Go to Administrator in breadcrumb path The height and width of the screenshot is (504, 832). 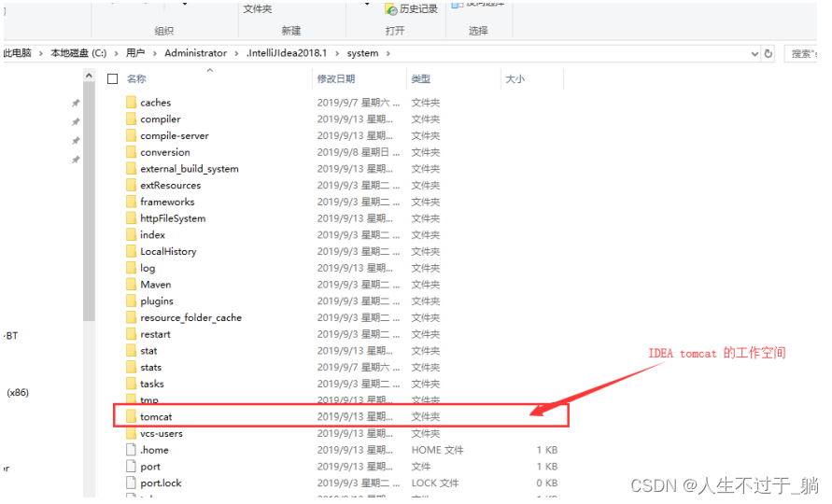pos(195,53)
